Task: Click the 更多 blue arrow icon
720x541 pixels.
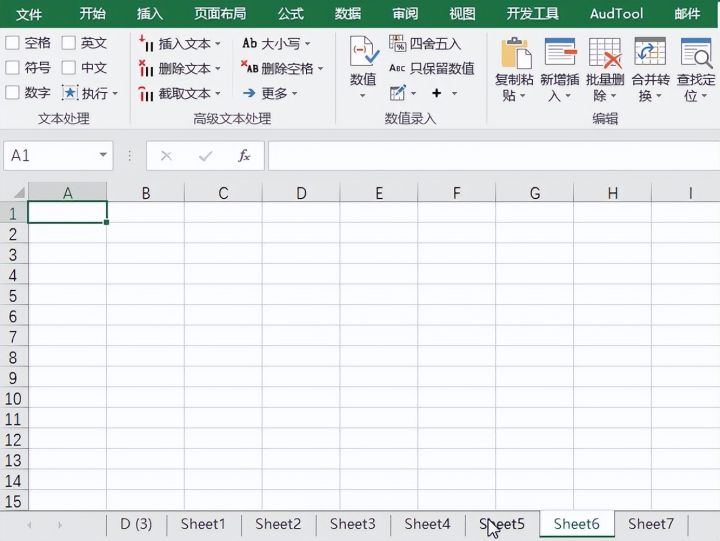Action: pos(249,93)
